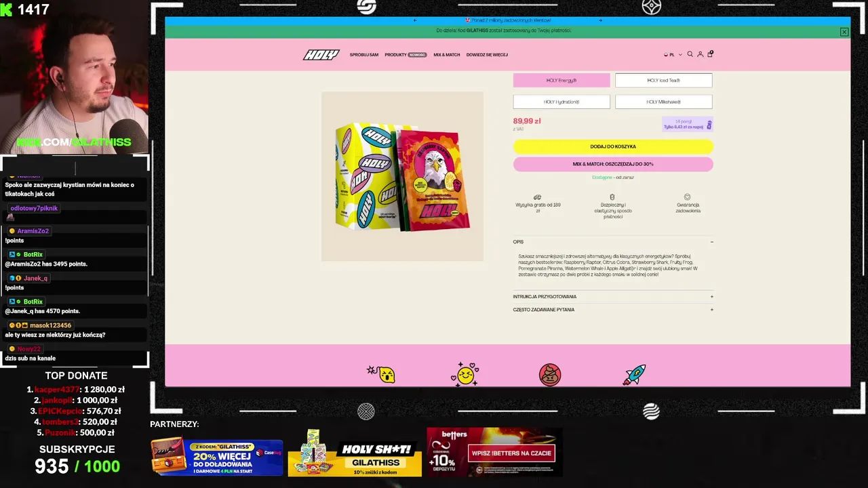Viewport: 868px width, 488px height.
Task: Click the CaseBug 20% więcej partner banner
Action: point(217,457)
